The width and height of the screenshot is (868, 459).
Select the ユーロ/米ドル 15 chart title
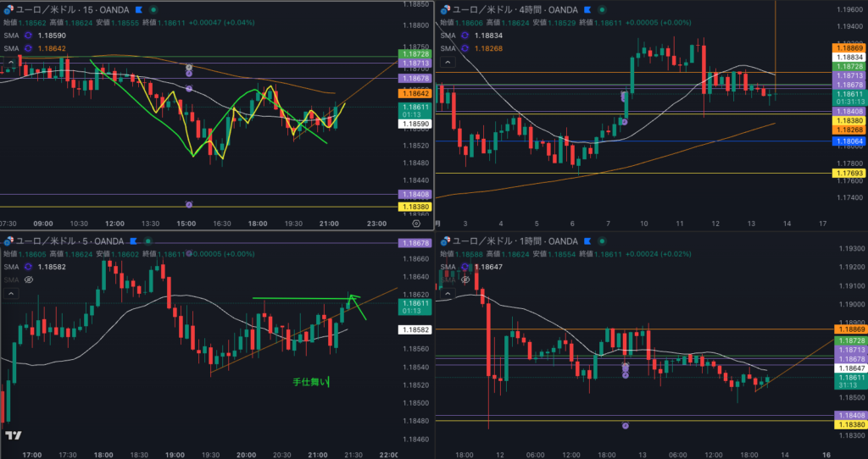click(x=68, y=10)
